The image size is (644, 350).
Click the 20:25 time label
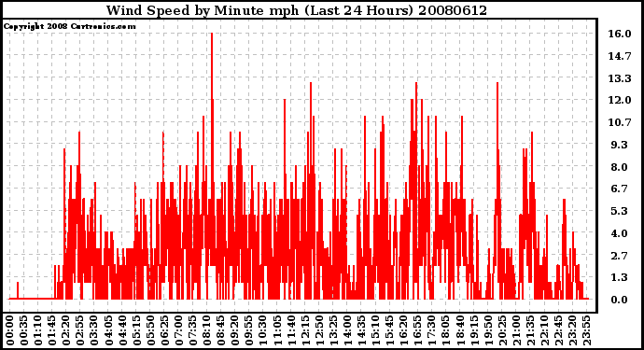coord(502,331)
